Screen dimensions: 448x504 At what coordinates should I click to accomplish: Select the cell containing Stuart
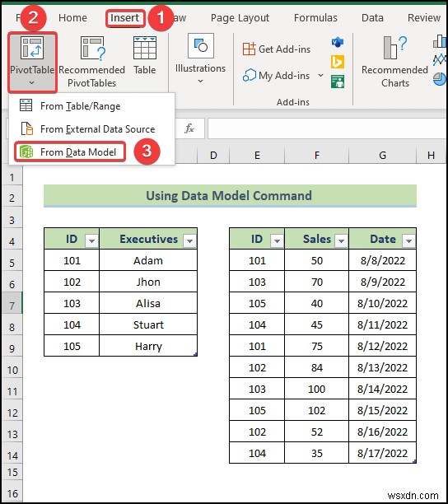[x=148, y=324]
